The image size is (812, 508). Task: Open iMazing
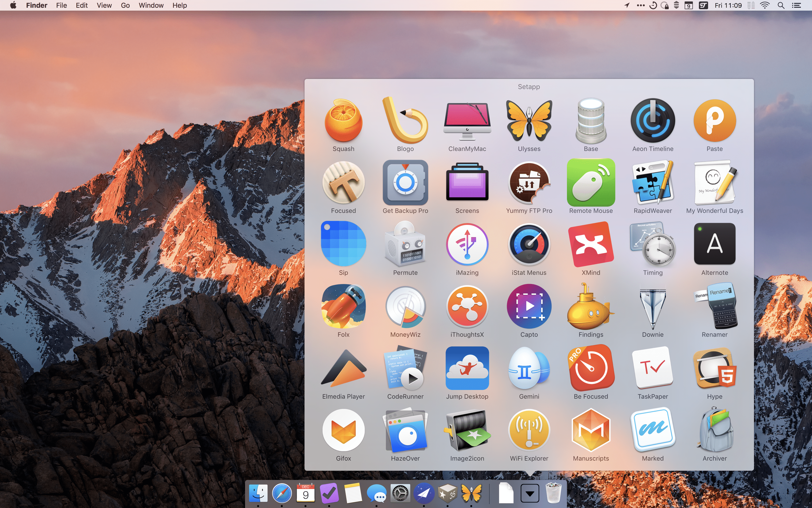[467, 244]
